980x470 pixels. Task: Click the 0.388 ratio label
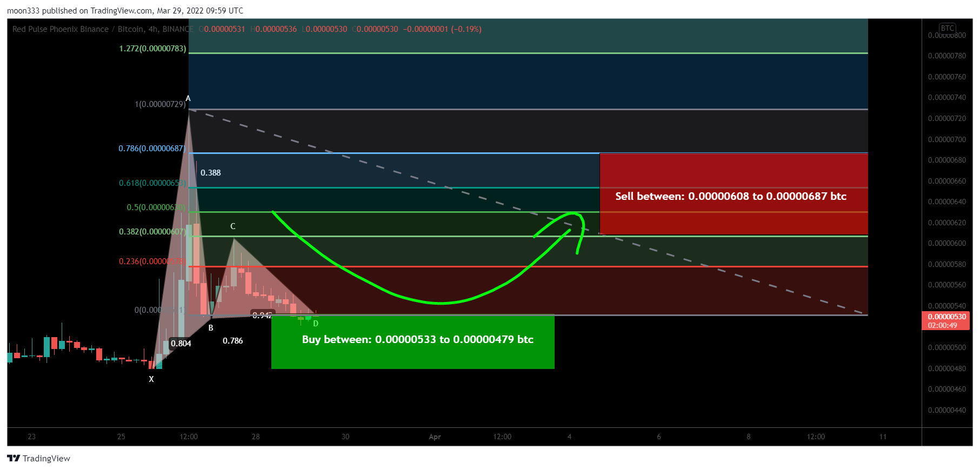[x=210, y=173]
